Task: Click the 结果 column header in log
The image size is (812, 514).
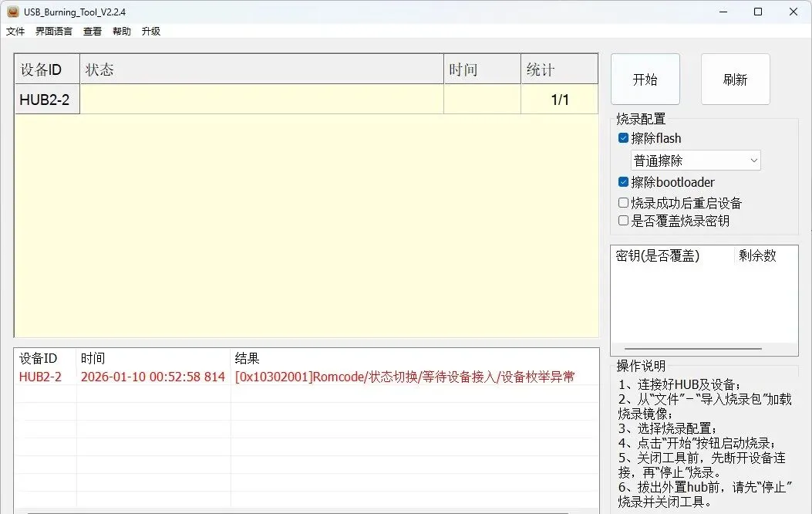Action: tap(414, 358)
